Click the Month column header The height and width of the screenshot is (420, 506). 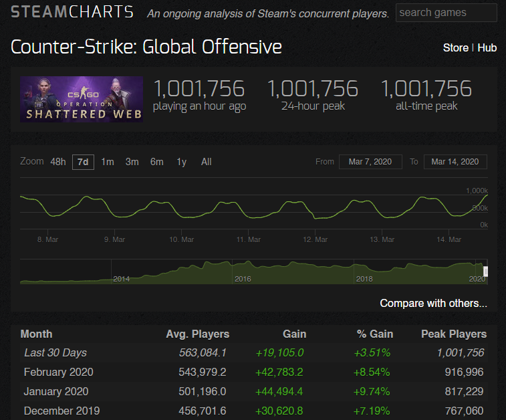37,334
